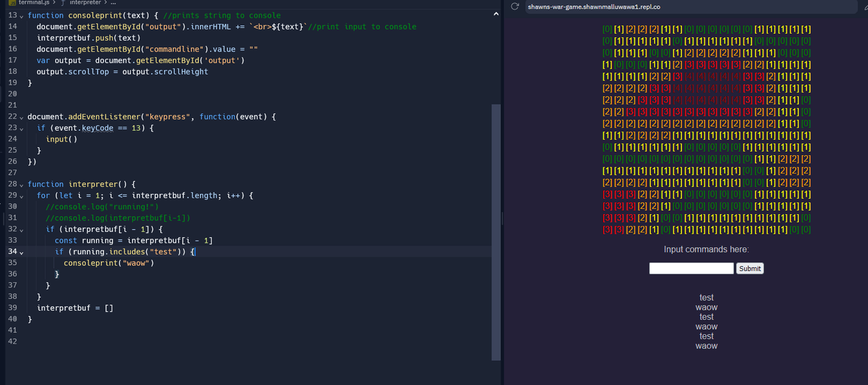This screenshot has height=385, width=868.
Task: Click the divider between editor and webview
Action: click(502, 217)
